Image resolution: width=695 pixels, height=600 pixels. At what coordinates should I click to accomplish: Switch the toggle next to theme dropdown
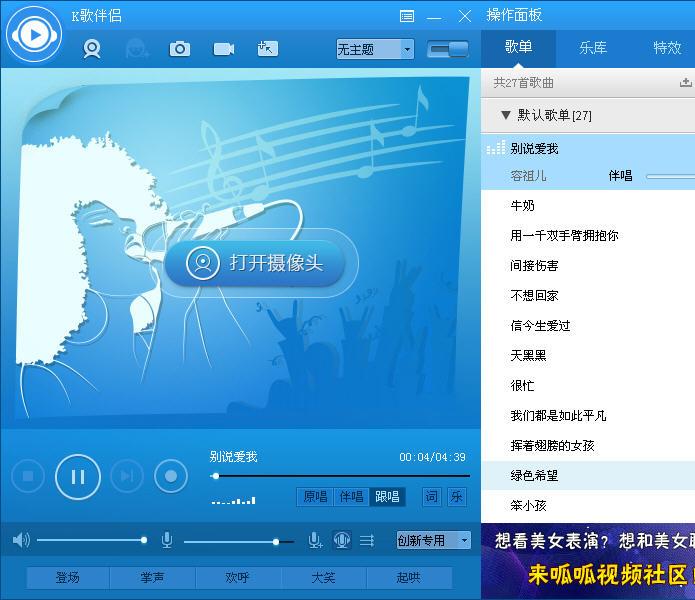(x=448, y=49)
